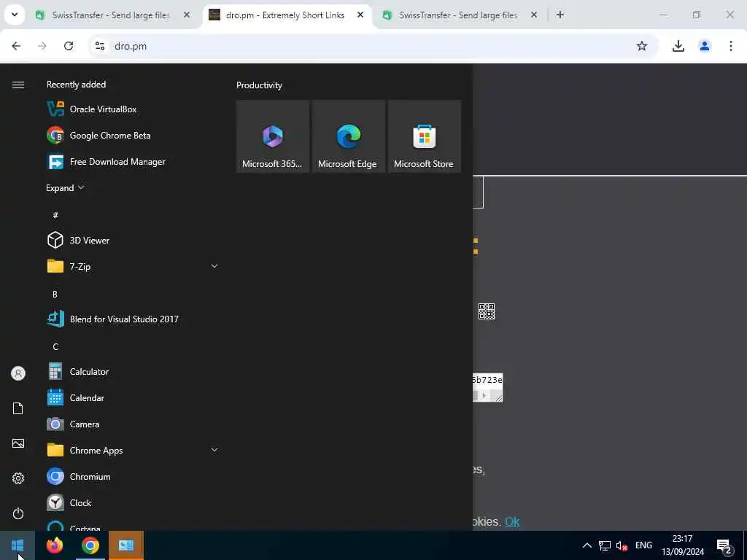
Task: Click the C letter header in app list
Action: [x=55, y=346]
